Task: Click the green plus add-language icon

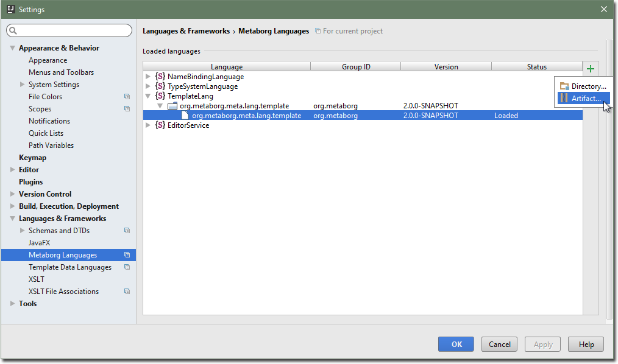Action: [590, 69]
